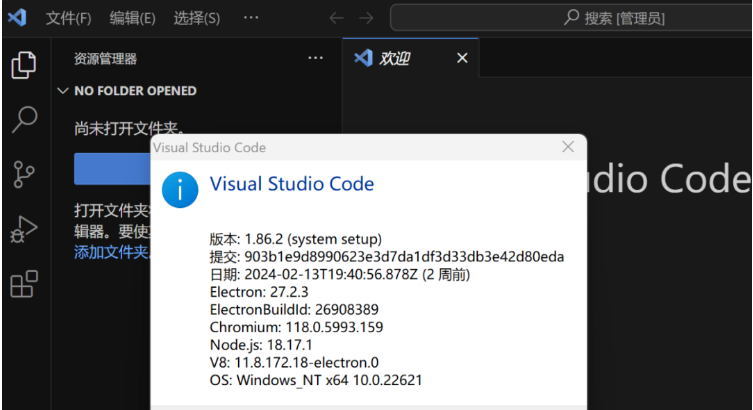Open 资源管理器 panel more actions ellipsis
753x410 pixels.
point(315,58)
